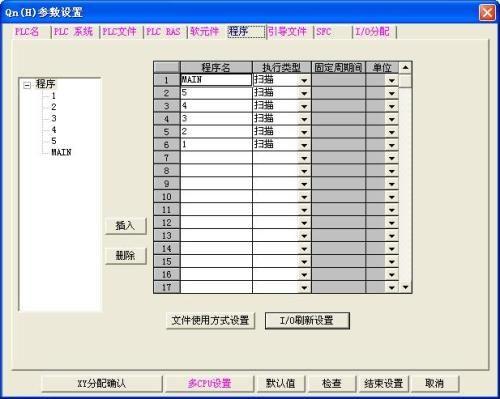Open 文件使用方式设置 dialog
The image size is (500, 399).
coord(210,320)
